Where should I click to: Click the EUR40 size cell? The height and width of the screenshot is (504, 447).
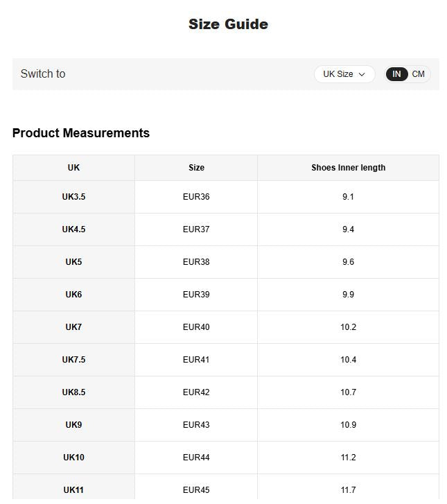[196, 327]
